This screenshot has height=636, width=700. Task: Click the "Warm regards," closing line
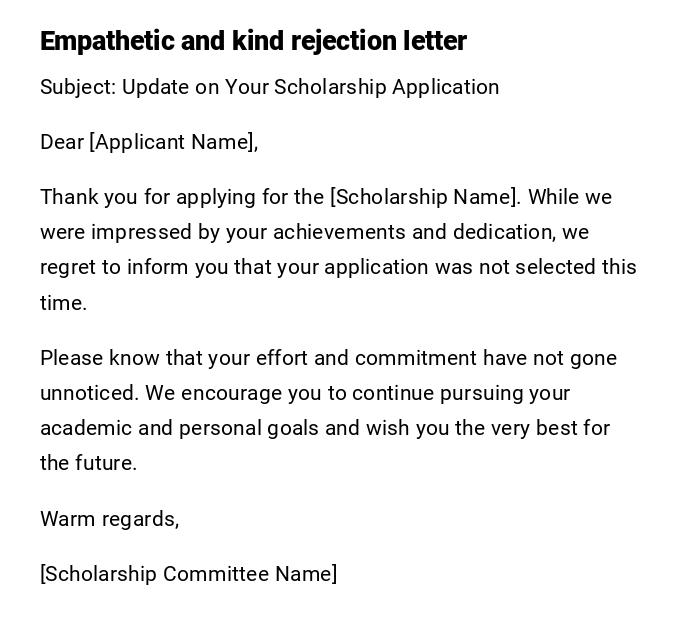(x=110, y=519)
